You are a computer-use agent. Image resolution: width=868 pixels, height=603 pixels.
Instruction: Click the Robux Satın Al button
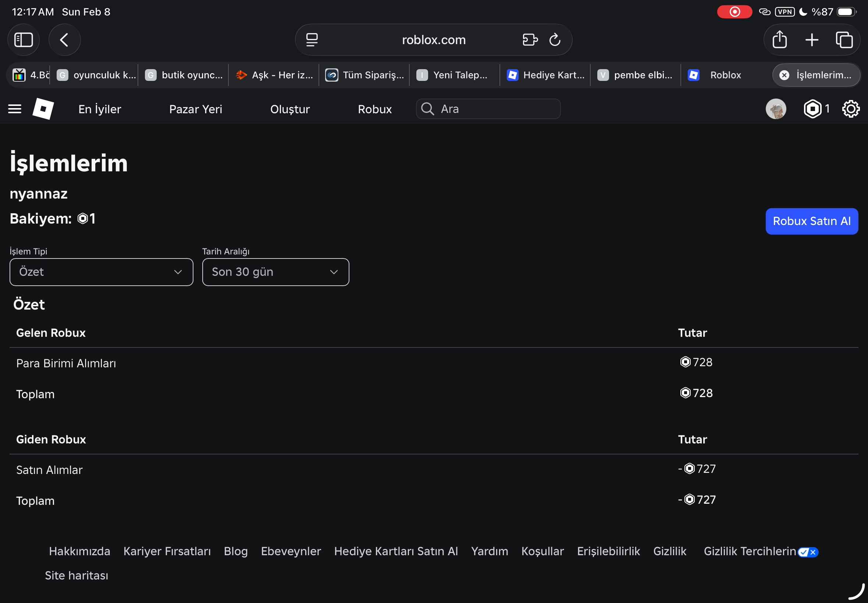[812, 221]
